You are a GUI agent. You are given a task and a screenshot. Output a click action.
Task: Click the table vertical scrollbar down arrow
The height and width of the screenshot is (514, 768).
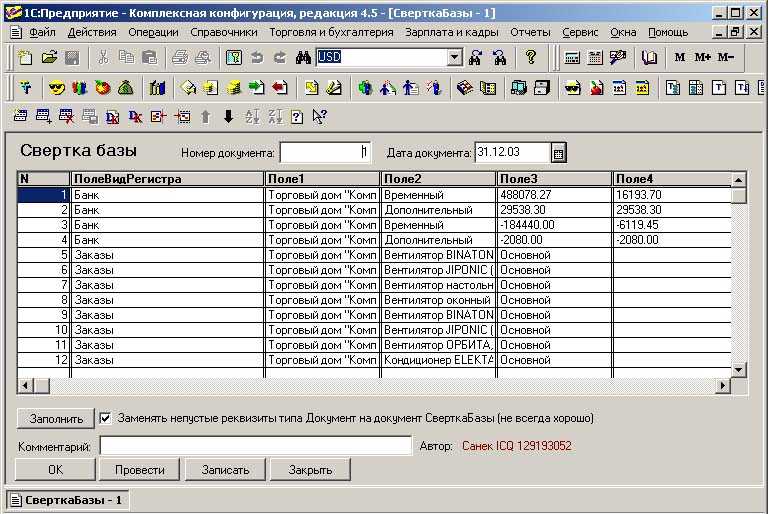click(x=739, y=370)
